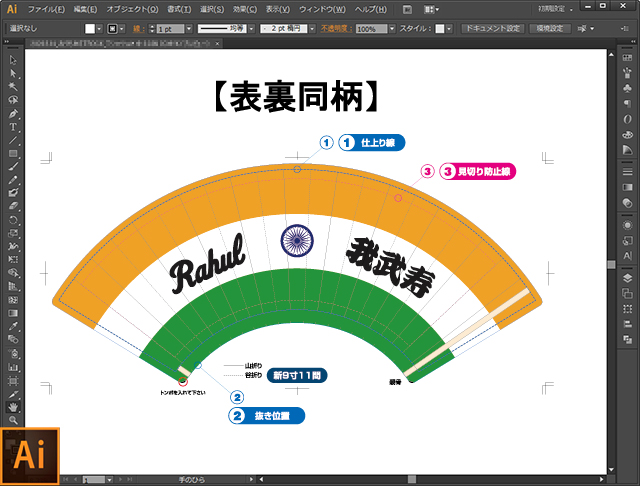Click the 環境設定 button
The image size is (640, 486).
550,28
